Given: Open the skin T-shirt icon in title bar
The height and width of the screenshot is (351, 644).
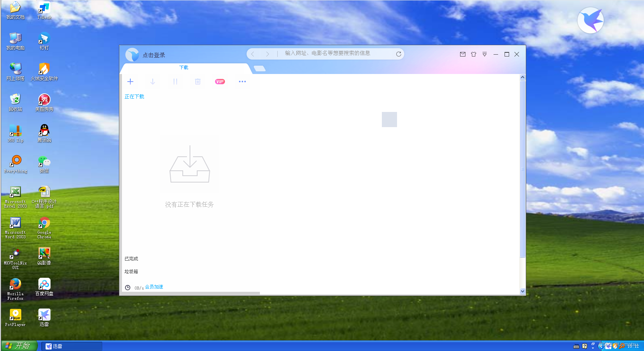Looking at the screenshot, I should [x=473, y=54].
